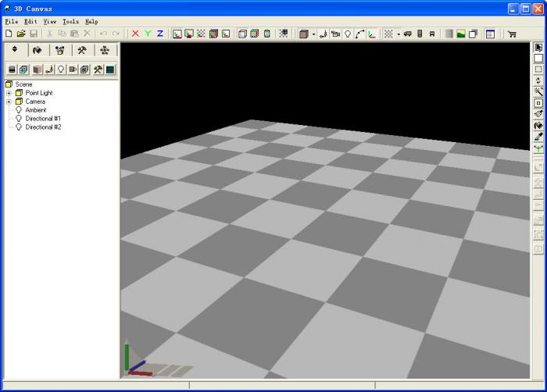Viewport: 547px width, 392px height.
Task: Open the Help menu
Action: [91, 22]
